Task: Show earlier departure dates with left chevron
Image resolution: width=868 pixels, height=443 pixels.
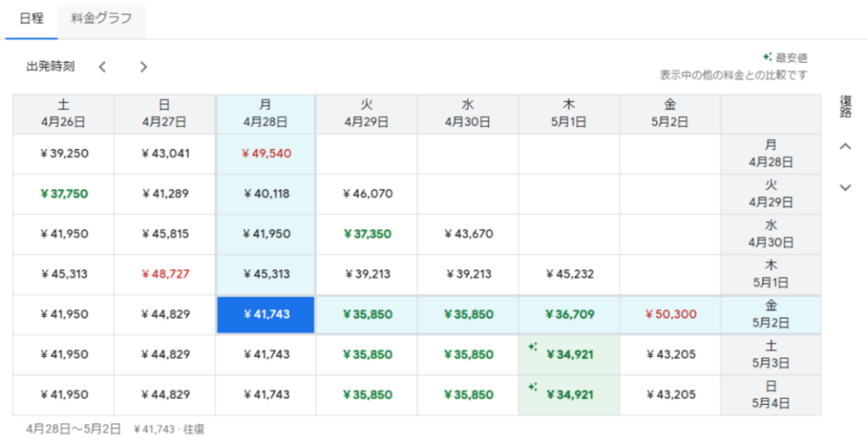Action: [103, 67]
